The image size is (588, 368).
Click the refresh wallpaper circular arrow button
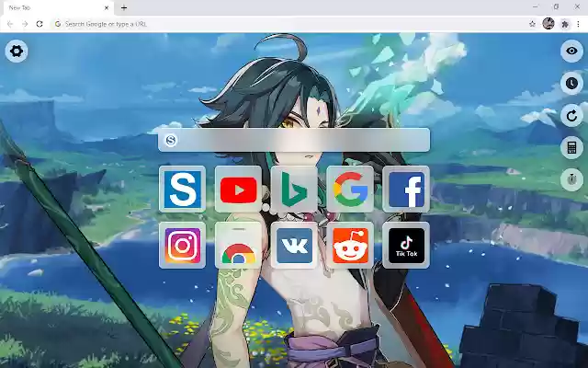[571, 116]
